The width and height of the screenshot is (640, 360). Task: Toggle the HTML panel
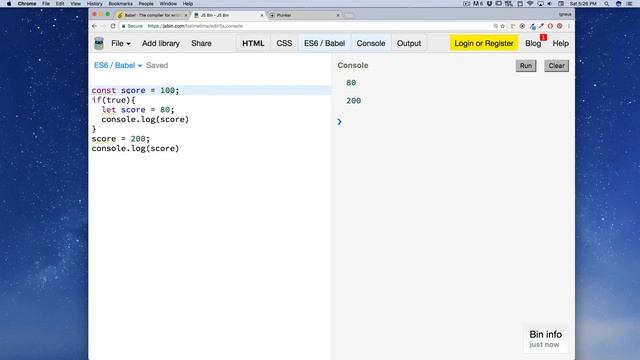click(x=253, y=43)
